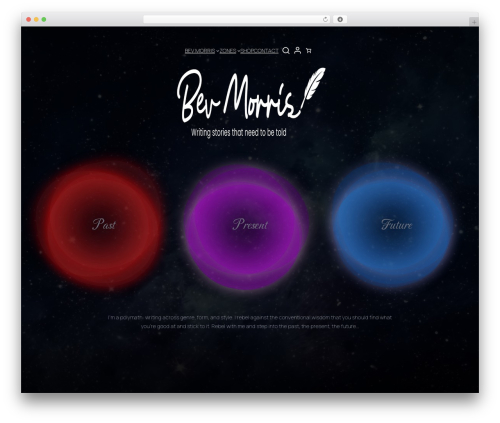500x423 pixels.
Task: Click the browser download icon button
Action: pyautogui.click(x=340, y=19)
